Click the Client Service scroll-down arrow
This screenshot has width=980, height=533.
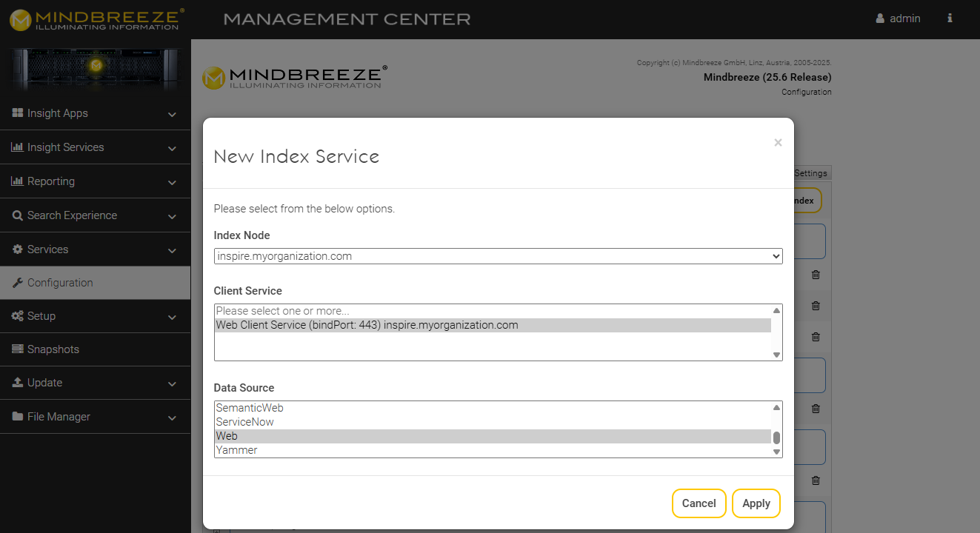tap(776, 355)
